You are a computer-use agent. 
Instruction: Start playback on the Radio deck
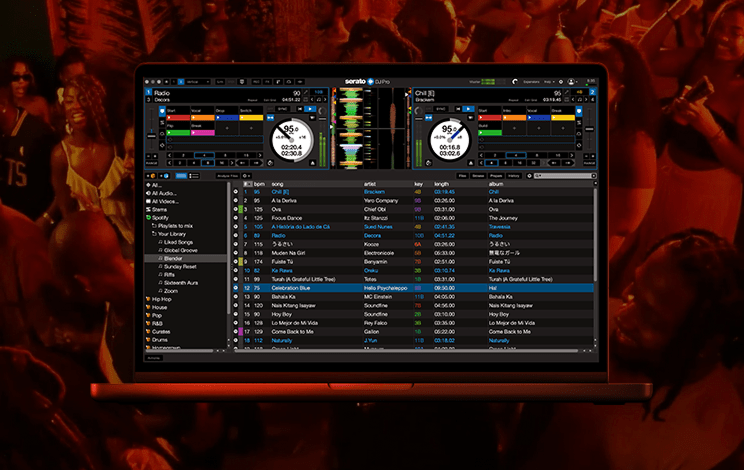[310, 109]
